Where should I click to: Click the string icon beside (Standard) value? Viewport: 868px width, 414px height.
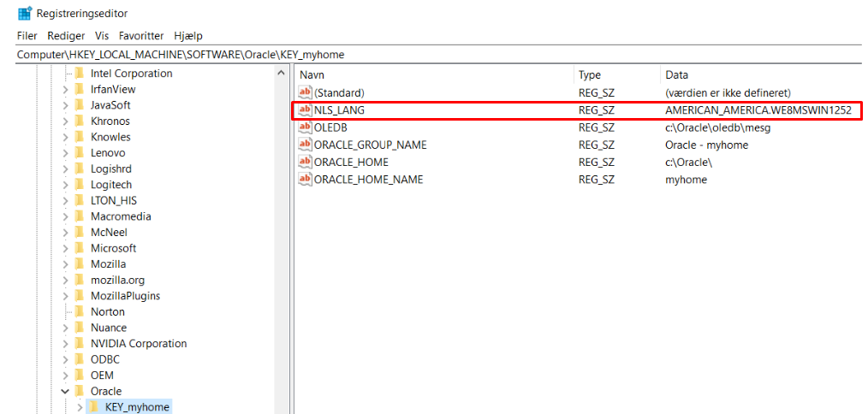(305, 92)
